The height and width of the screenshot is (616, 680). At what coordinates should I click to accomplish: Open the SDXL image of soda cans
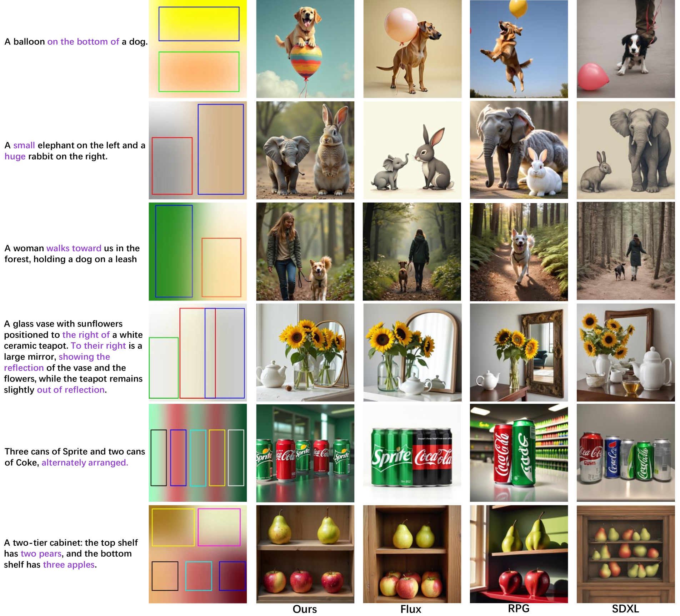pyautogui.click(x=625, y=453)
